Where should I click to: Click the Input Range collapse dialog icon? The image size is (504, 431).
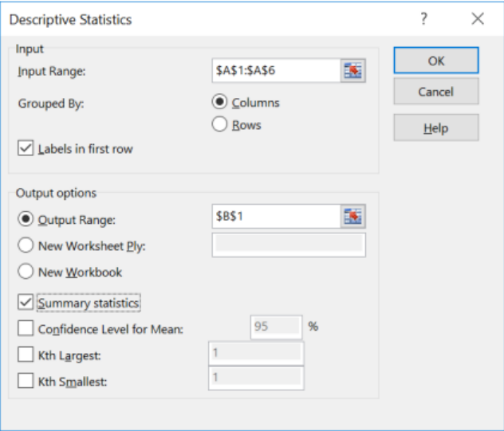click(352, 71)
